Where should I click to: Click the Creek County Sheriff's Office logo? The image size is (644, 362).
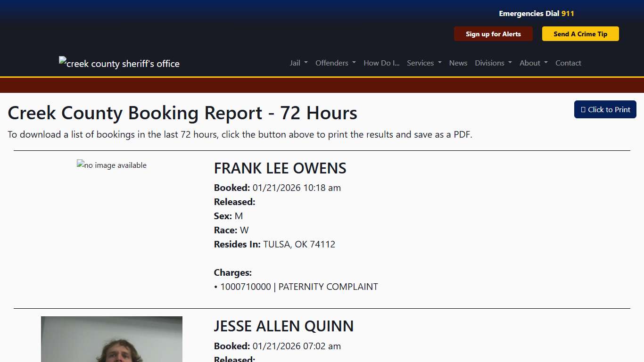point(119,63)
